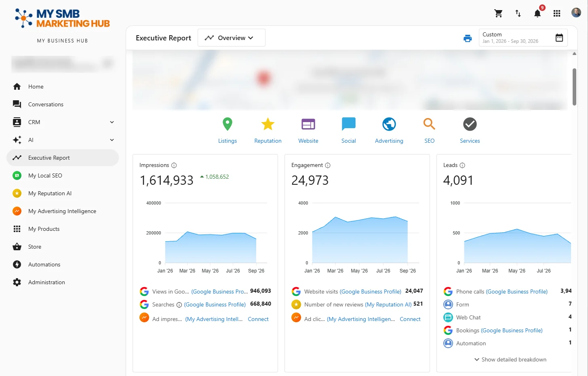Jump to the Website section
The height and width of the screenshot is (376, 588).
(x=308, y=130)
